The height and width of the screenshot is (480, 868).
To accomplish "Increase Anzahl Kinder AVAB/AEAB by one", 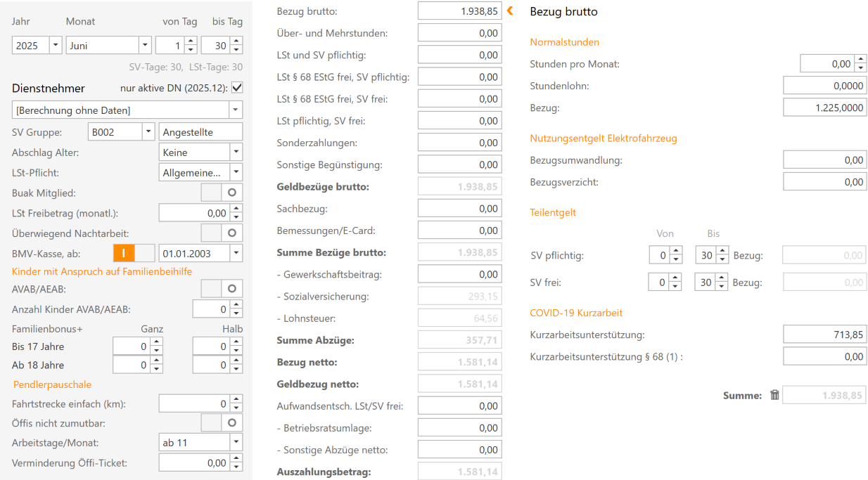I will [236, 305].
